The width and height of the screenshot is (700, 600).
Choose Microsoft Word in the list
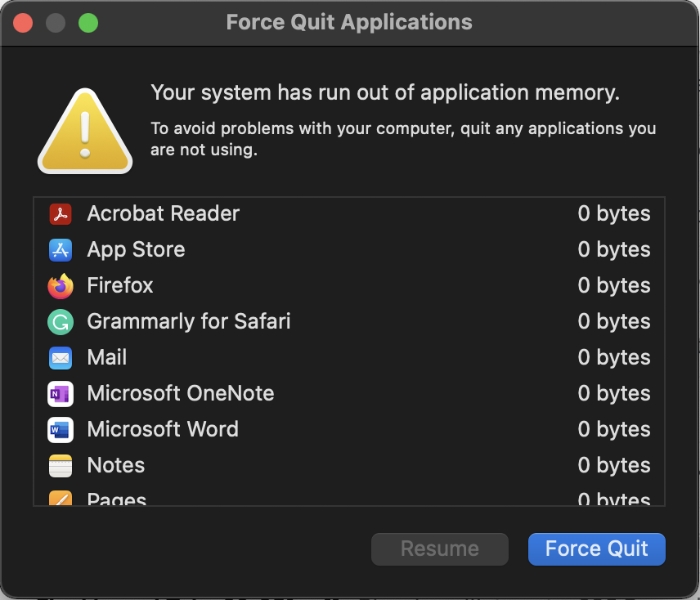(163, 430)
